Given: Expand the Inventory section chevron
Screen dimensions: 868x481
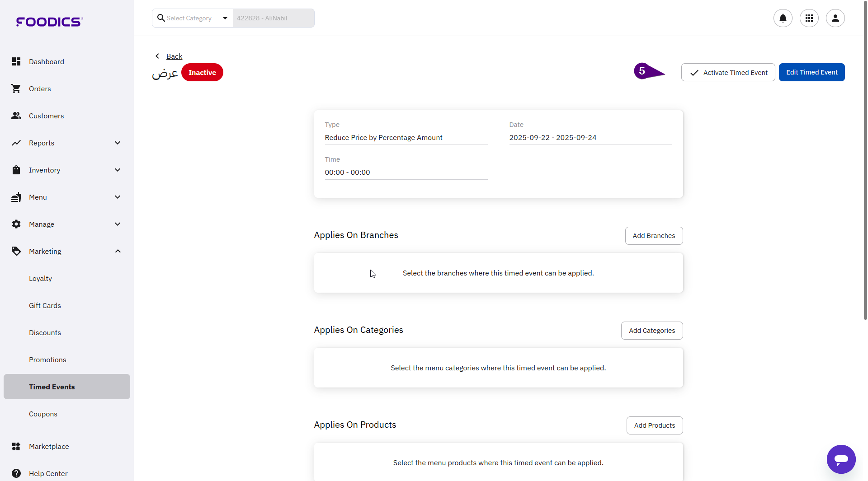Looking at the screenshot, I should click(x=118, y=170).
